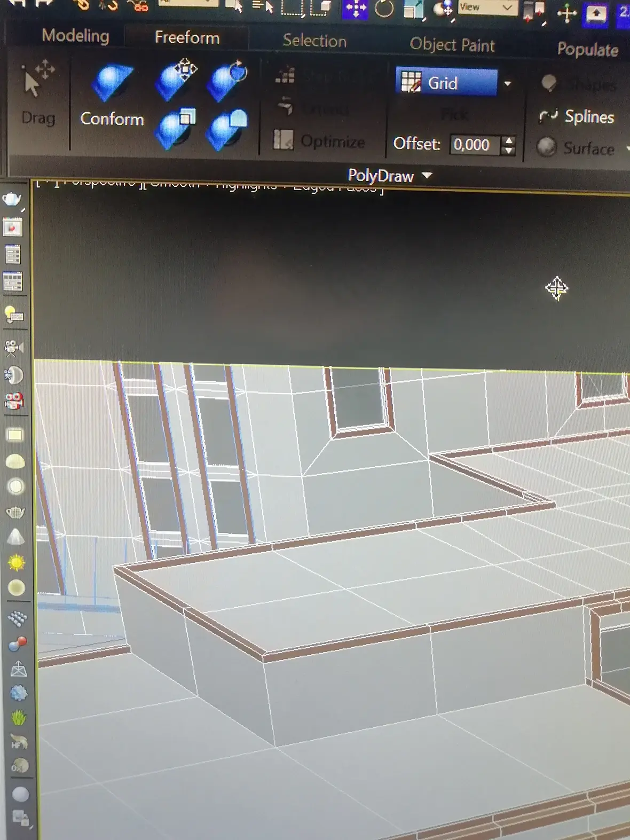Create a dome light
This screenshot has width=630, height=840.
pyautogui.click(x=15, y=461)
